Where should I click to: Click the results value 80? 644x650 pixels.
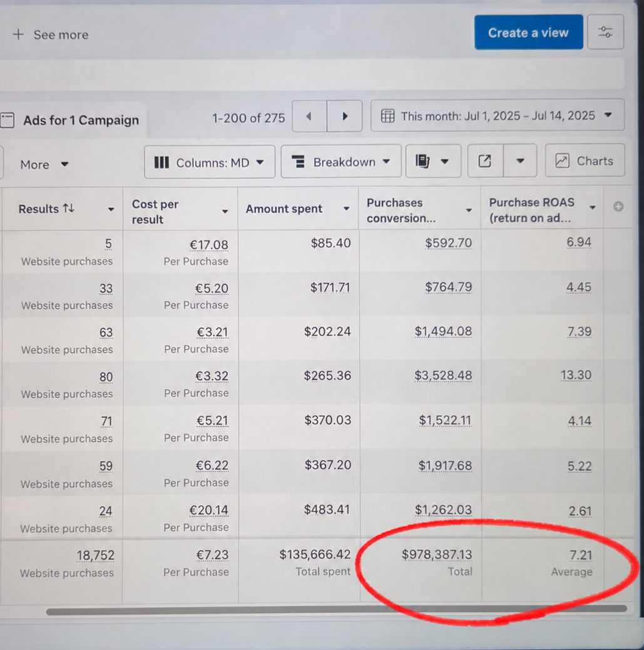point(106,377)
